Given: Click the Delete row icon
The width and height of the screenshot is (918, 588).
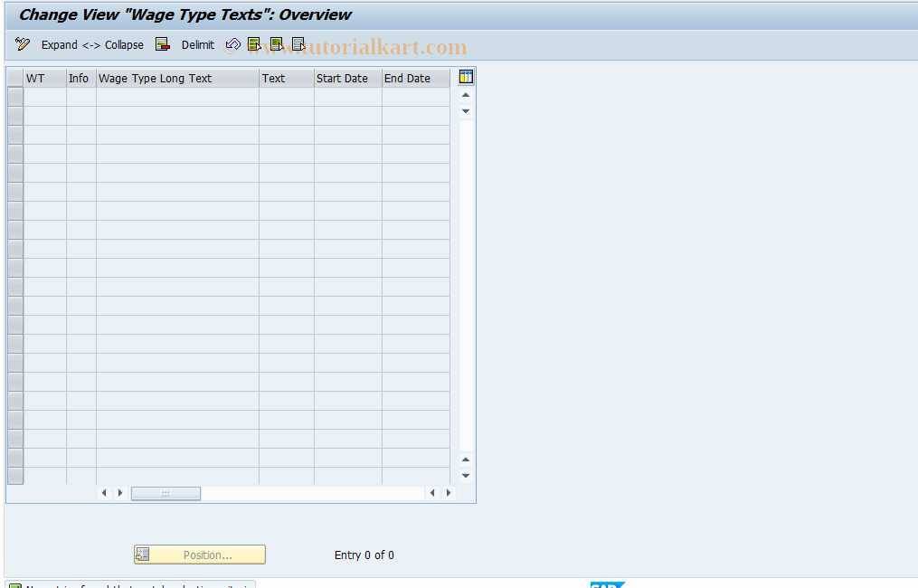Looking at the screenshot, I should [162, 44].
